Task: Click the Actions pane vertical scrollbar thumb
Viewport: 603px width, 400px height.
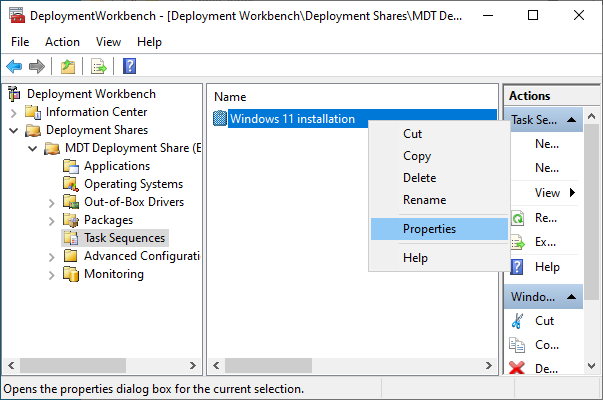Action: 591,212
